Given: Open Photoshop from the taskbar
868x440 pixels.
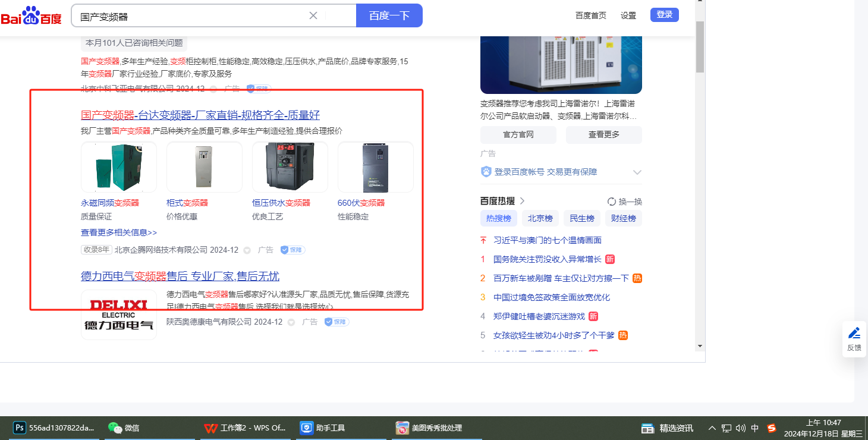Looking at the screenshot, I should [55, 428].
